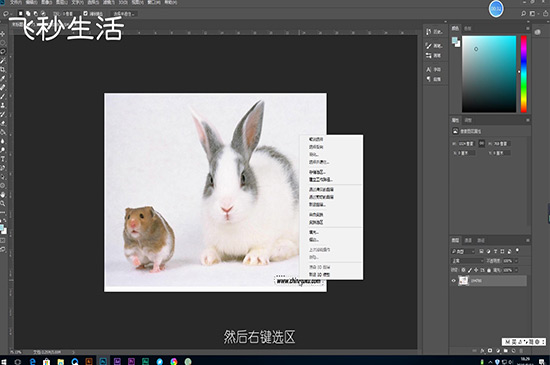The width and height of the screenshot is (550, 365).
Task: Click the Select and Mask button
Action: pos(123,14)
